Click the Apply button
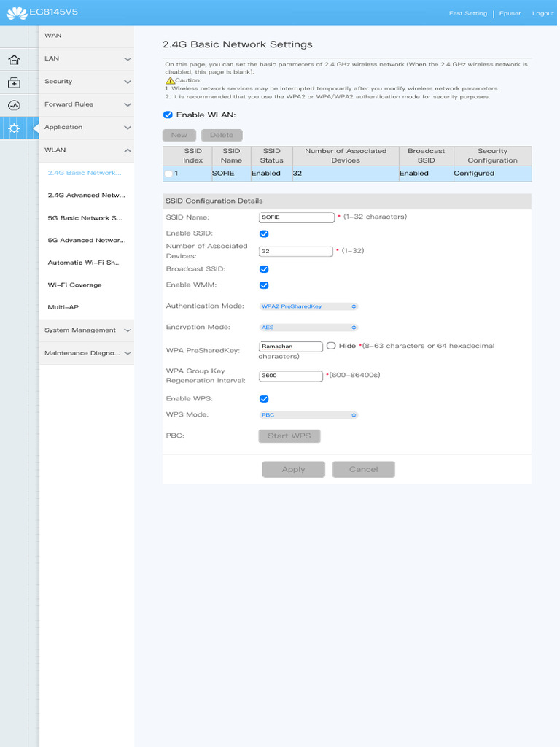This screenshot has height=747, width=560. (x=293, y=469)
